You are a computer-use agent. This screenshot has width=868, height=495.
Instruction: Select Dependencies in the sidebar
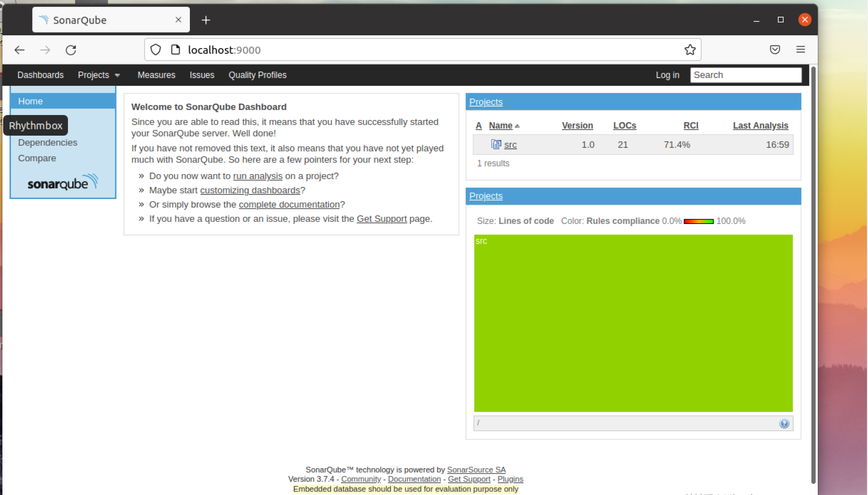click(48, 143)
